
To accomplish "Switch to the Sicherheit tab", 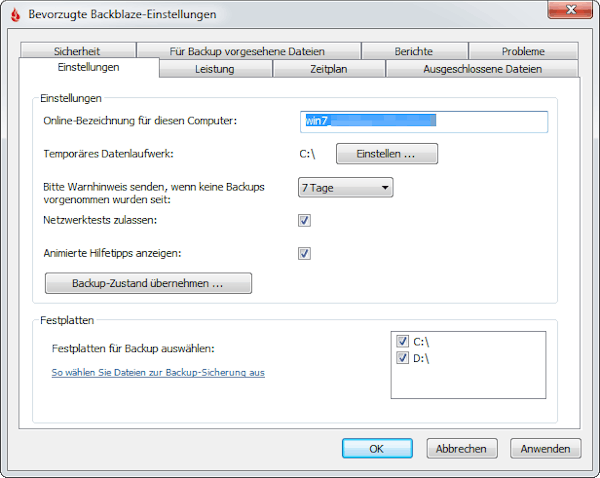I will coord(77,51).
